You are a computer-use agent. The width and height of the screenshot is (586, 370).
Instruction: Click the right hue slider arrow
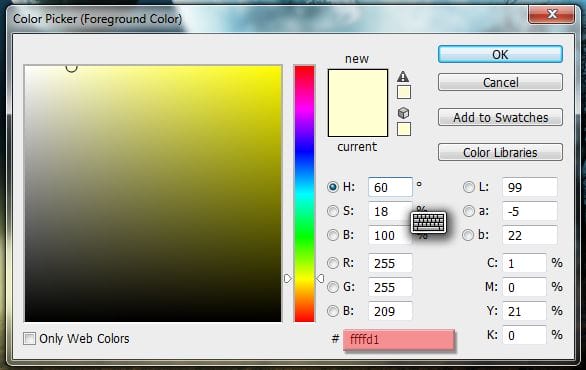tap(320, 278)
